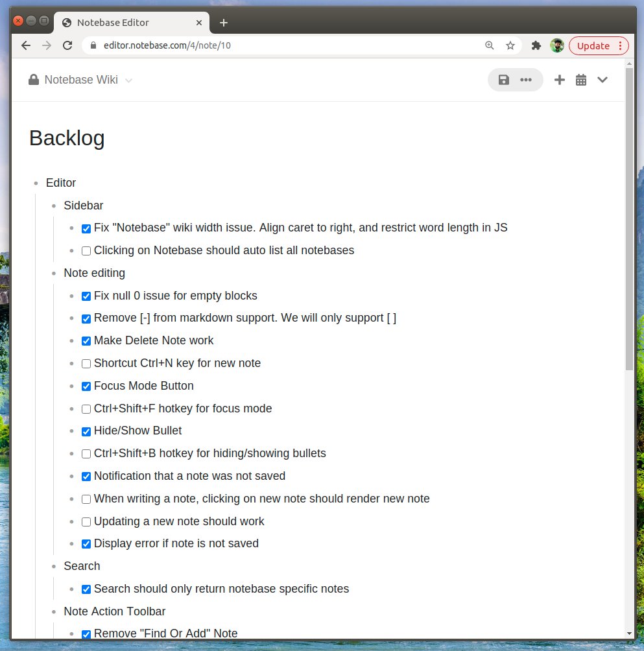Viewport: 644px width, 651px height.
Task: Uncheck 'Search should only return notebase specific notes'
Action: (86, 589)
